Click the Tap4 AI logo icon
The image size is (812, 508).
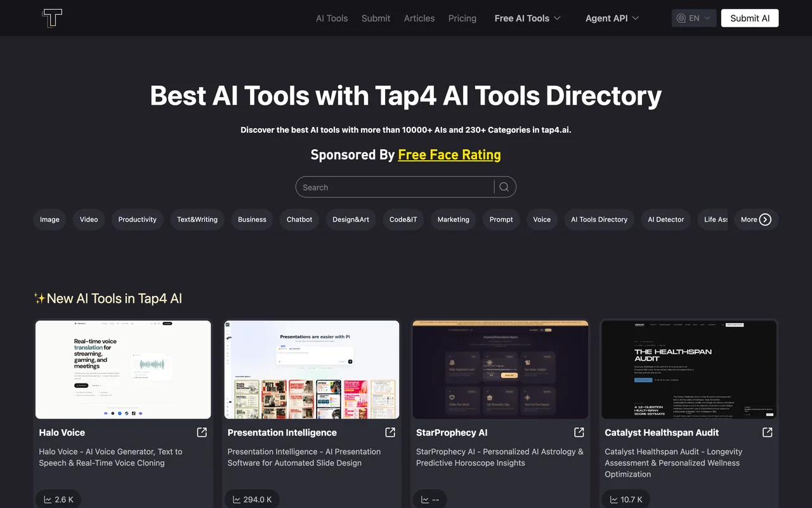coord(52,18)
